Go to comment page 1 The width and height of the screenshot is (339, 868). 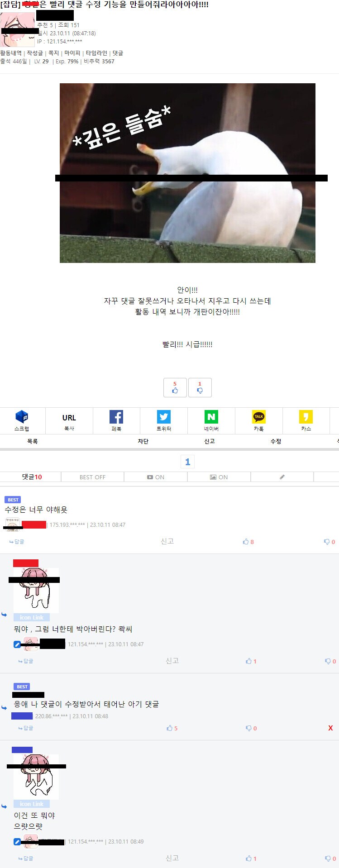coord(187,462)
